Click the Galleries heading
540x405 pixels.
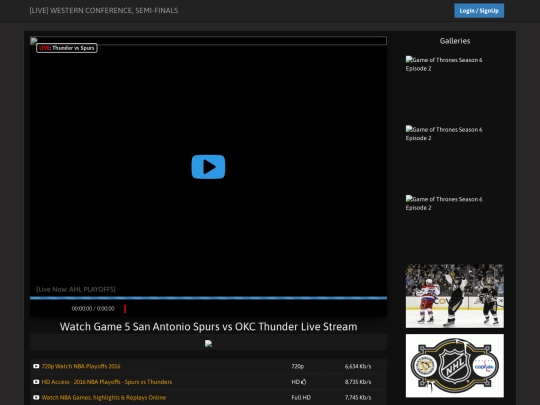455,41
